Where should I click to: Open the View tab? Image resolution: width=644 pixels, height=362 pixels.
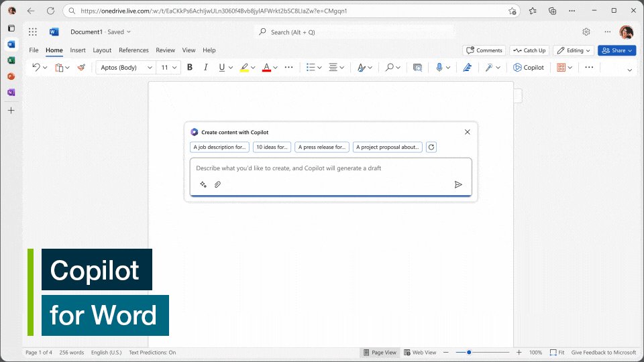189,50
